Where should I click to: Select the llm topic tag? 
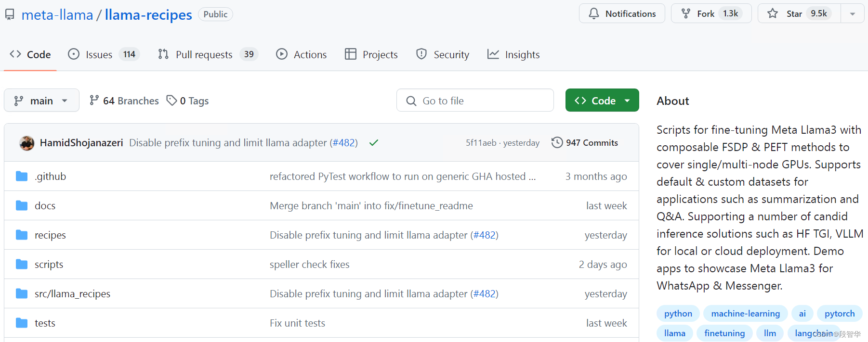coord(770,333)
